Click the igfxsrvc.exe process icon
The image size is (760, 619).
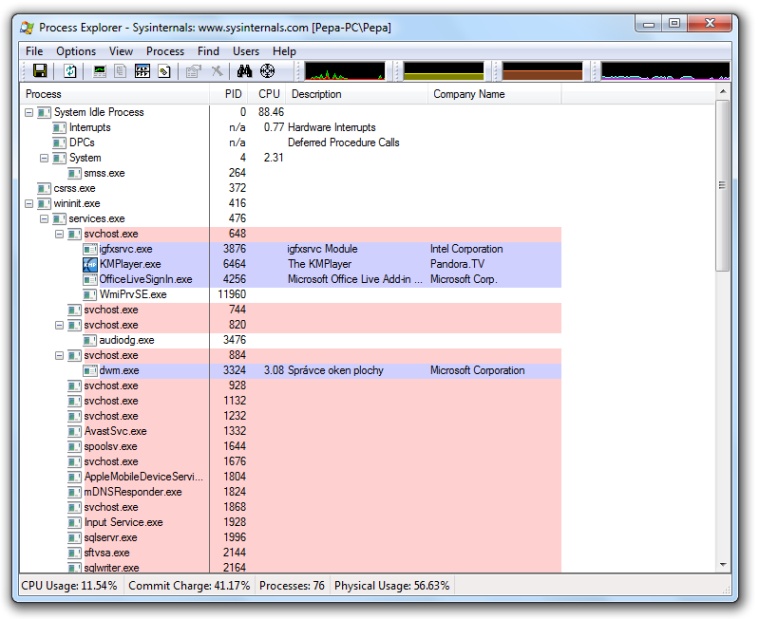(x=90, y=249)
